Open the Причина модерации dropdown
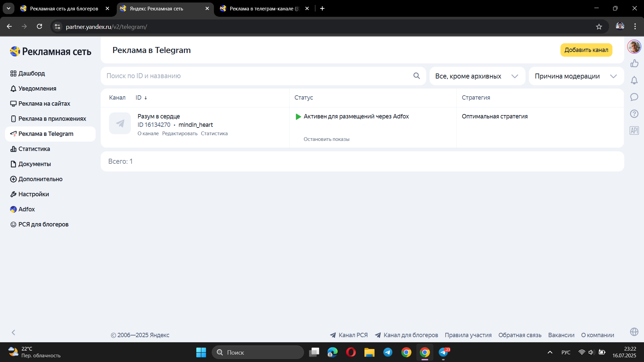Viewport: 644px width, 362px height. click(x=576, y=76)
